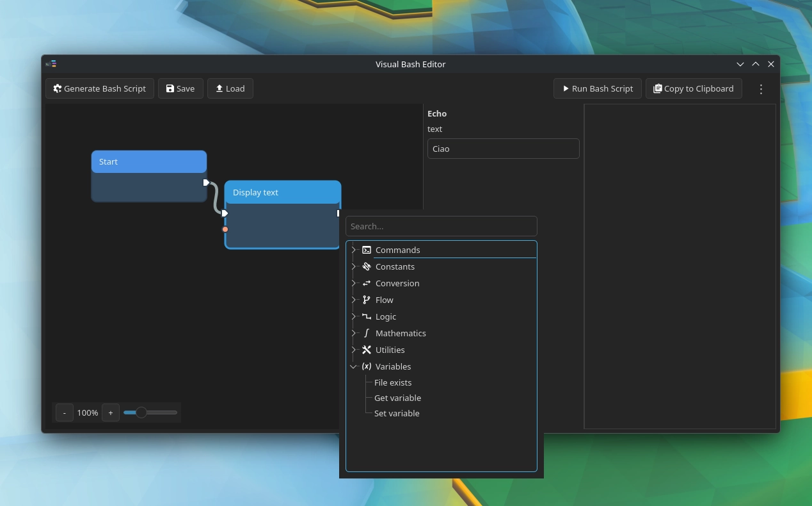The height and width of the screenshot is (506, 812).
Task: Click Run Bash Script
Action: point(598,89)
